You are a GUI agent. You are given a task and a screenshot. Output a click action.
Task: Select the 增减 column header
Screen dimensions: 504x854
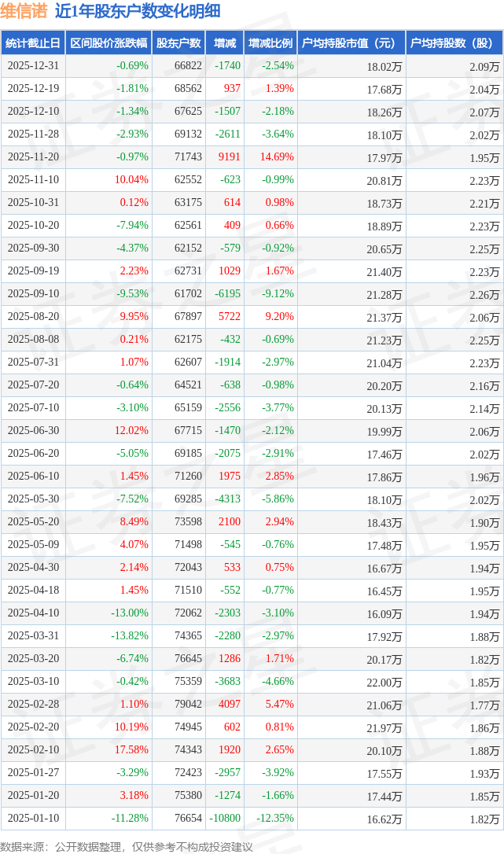[225, 43]
